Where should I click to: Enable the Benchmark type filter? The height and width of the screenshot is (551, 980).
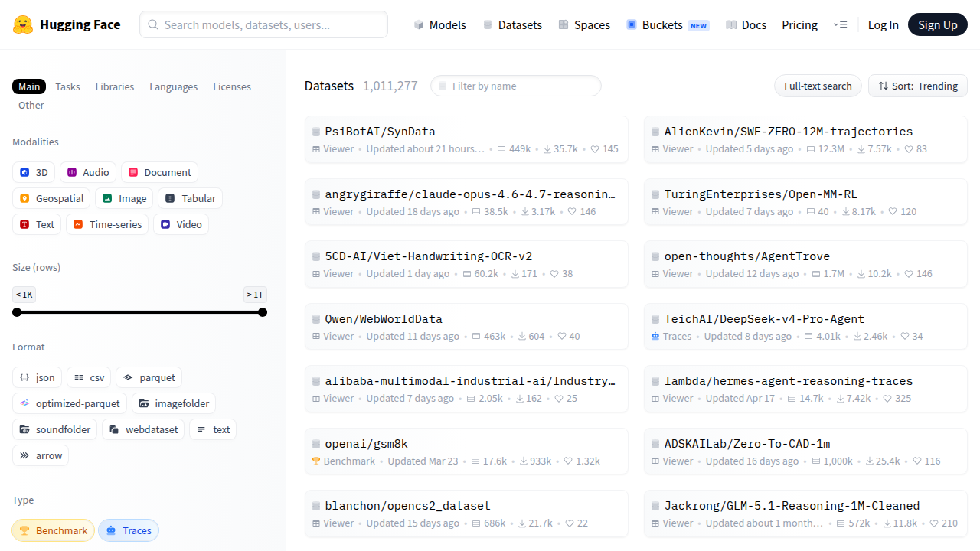click(53, 530)
